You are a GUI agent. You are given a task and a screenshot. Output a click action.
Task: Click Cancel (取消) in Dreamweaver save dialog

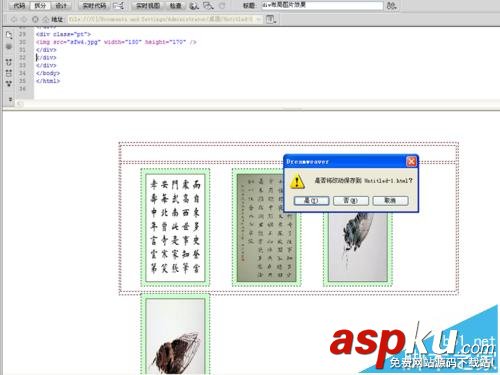[390, 201]
